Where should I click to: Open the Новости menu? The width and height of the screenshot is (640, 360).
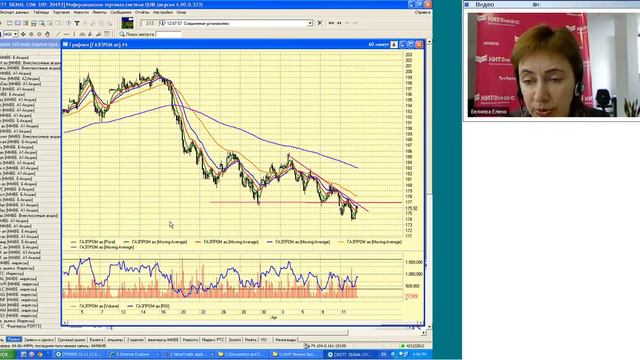[81, 12]
